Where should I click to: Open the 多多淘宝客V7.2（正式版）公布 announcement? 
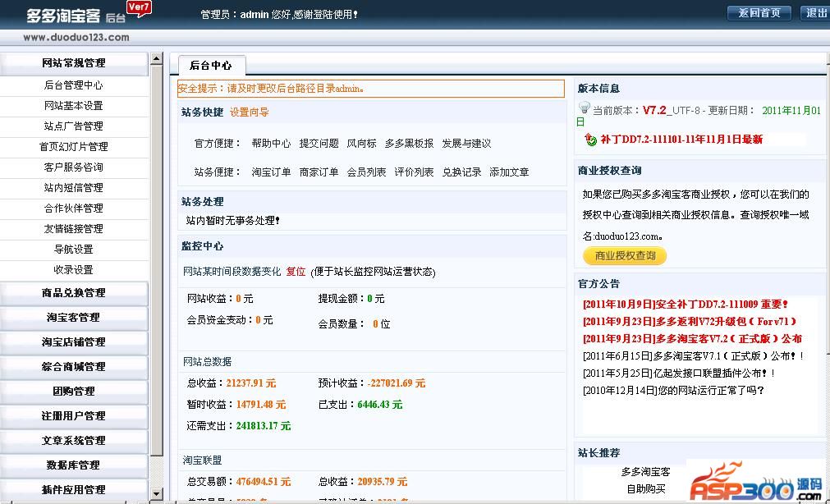pyautogui.click(x=692, y=339)
